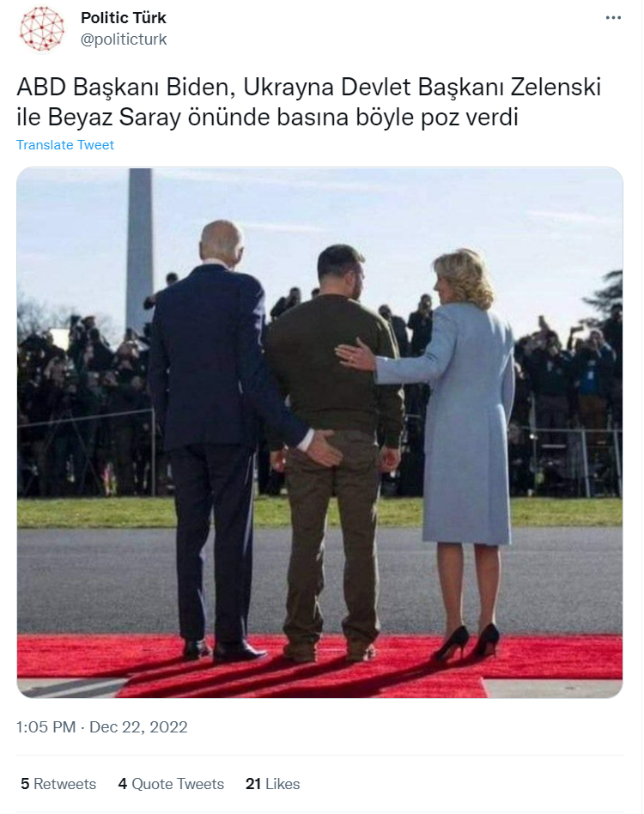Click the Translate Tweet link

tap(65, 145)
